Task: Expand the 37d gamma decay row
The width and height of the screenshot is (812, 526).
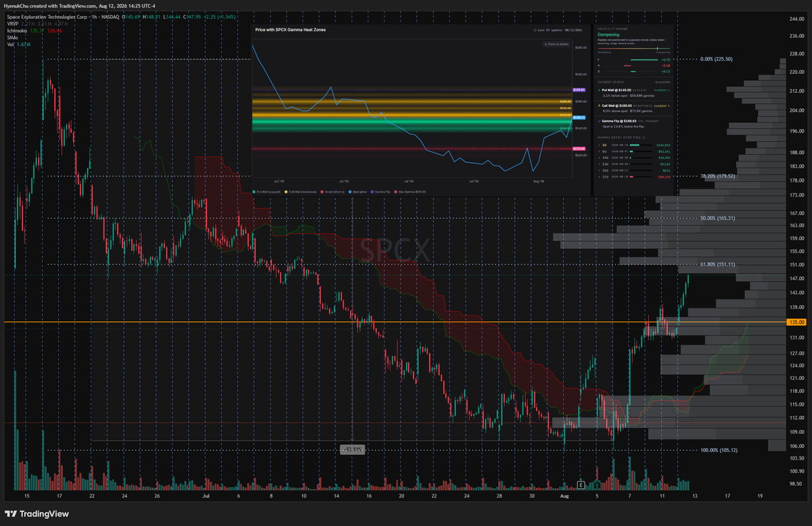Action: (634, 176)
